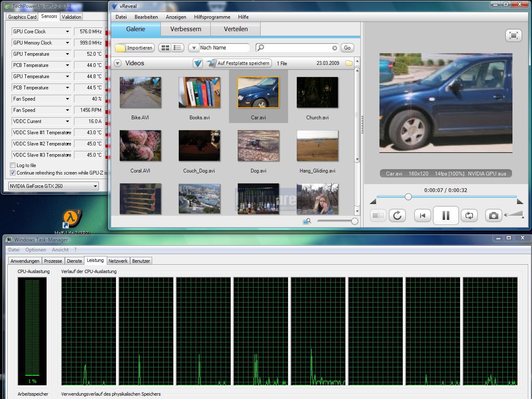Pause the Car.avi video playback
532x399 pixels.
446,215
